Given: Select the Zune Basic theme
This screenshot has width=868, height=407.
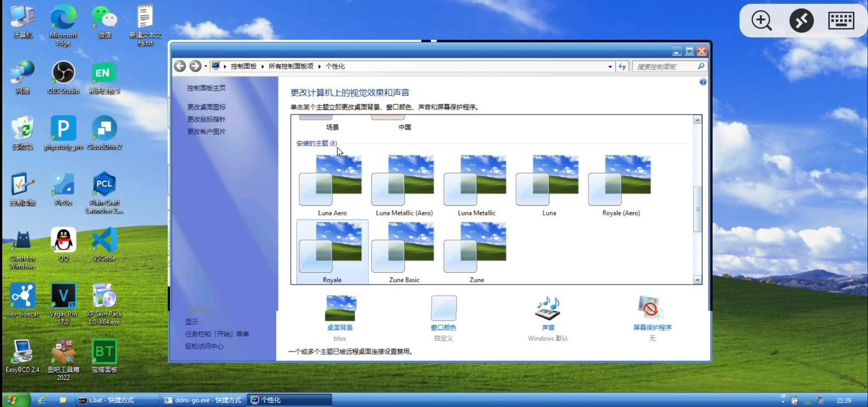Looking at the screenshot, I should point(404,252).
